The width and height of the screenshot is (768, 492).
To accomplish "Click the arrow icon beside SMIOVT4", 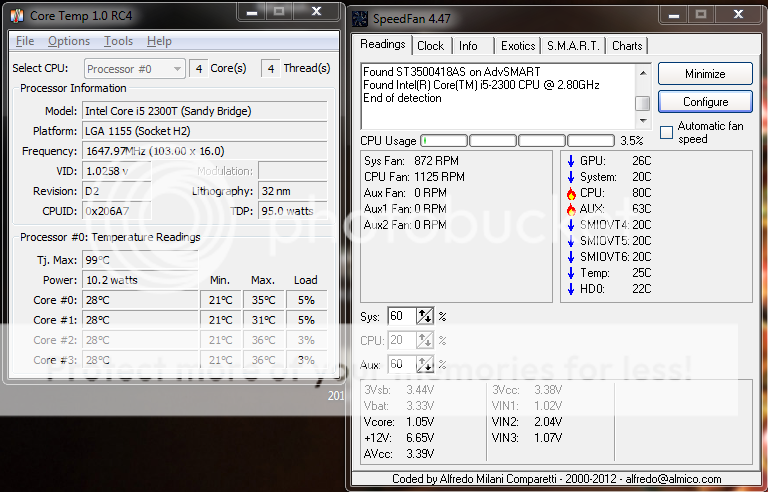I will pyautogui.click(x=571, y=225).
